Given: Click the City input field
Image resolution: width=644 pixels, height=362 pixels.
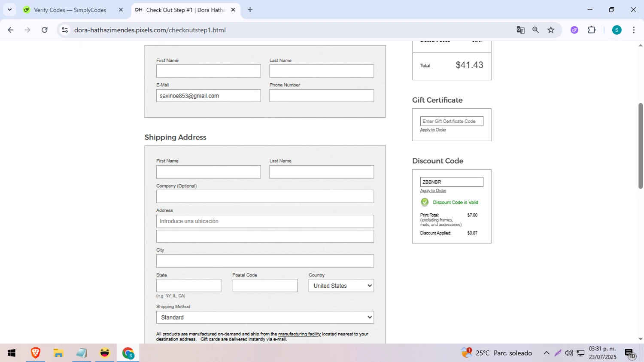Looking at the screenshot, I should coord(265,261).
